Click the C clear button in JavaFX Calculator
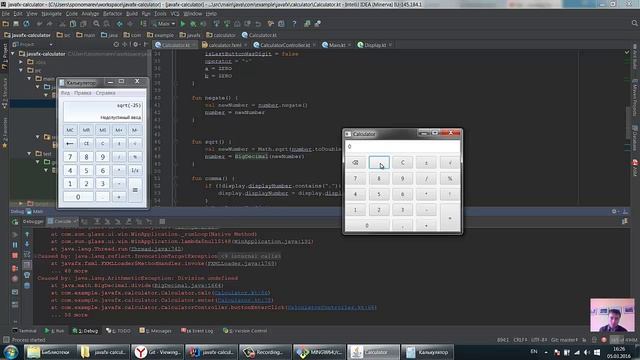Image resolution: width=640 pixels, height=360 pixels. (402, 162)
